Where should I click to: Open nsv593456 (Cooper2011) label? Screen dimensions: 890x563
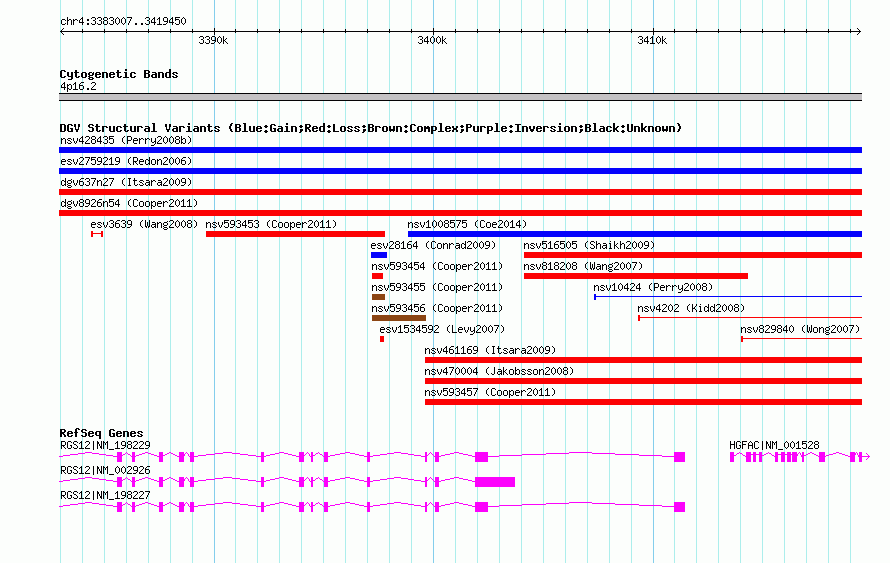437,308
